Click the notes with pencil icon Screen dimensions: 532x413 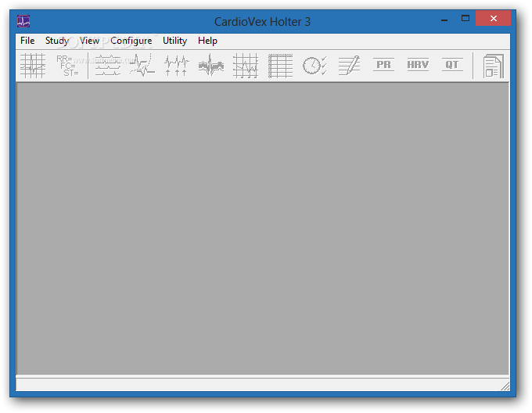pos(349,66)
